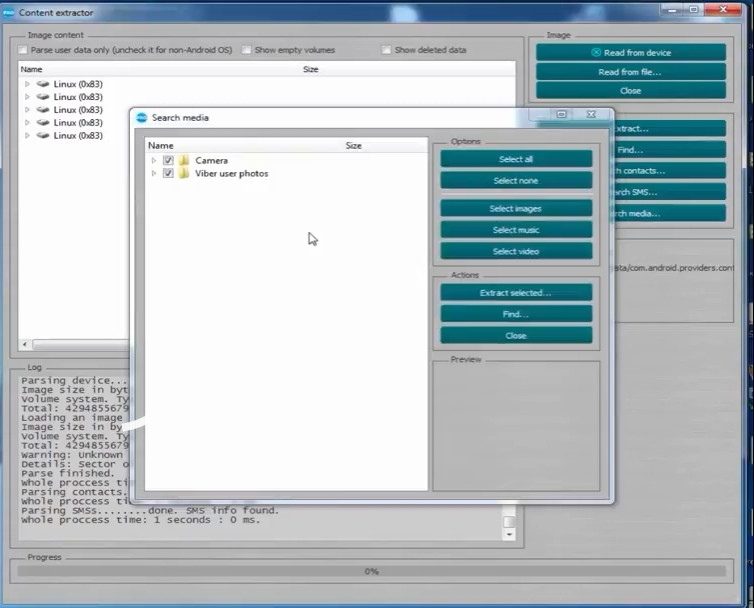Click the Viber user photos folder icon
Screen dimensions: 754x608
click(184, 173)
